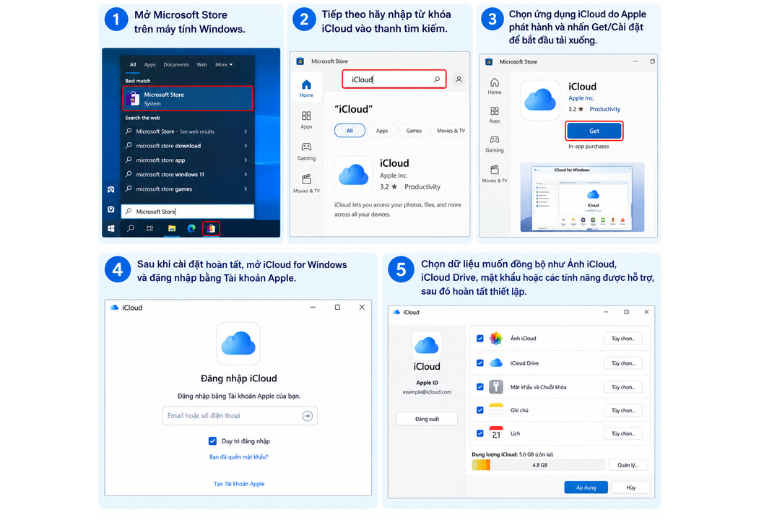Click the Hủy button
The image size is (780, 520).
coord(631,488)
